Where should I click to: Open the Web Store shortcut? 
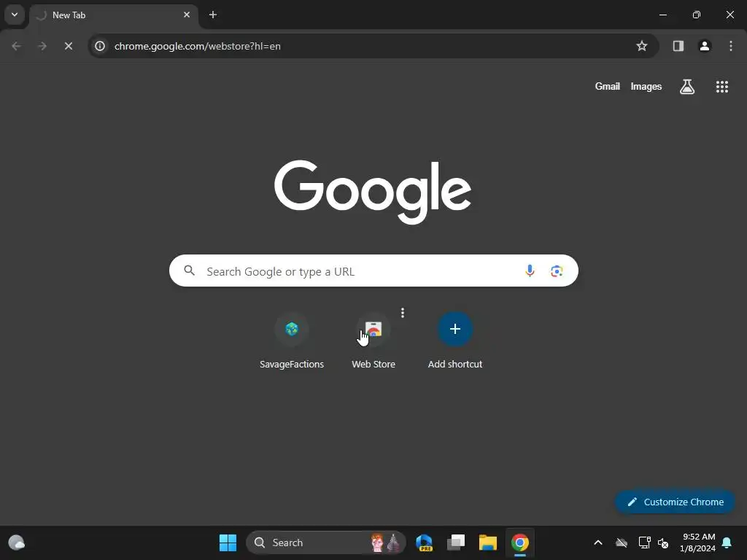click(x=373, y=340)
